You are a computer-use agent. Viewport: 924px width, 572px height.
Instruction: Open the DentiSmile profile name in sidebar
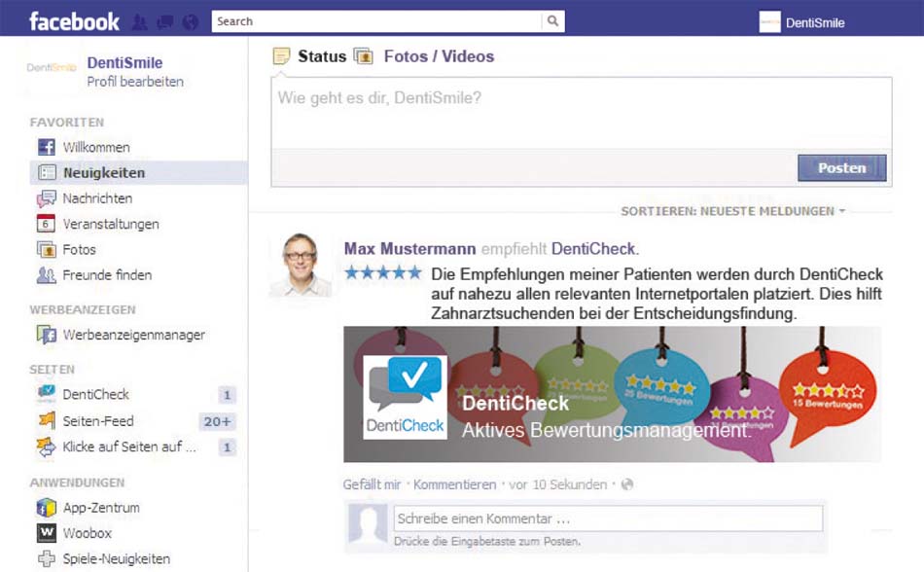click(x=124, y=62)
